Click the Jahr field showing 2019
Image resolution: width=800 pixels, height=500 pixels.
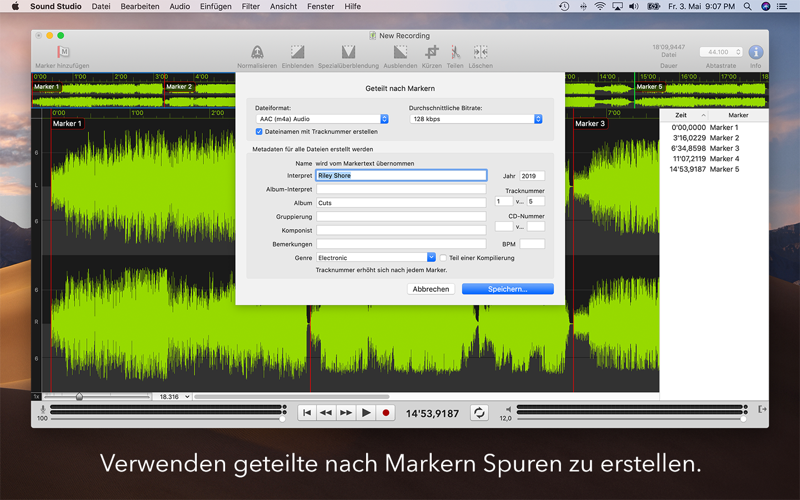532,176
